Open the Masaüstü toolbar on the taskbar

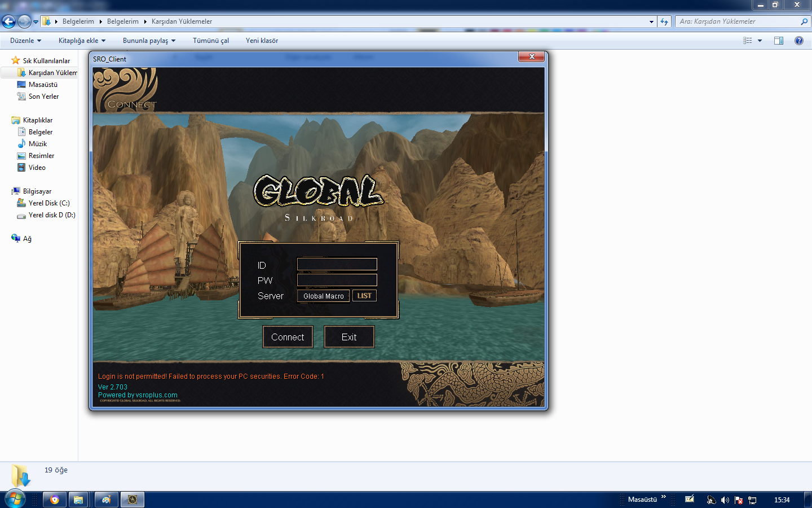[x=642, y=500]
